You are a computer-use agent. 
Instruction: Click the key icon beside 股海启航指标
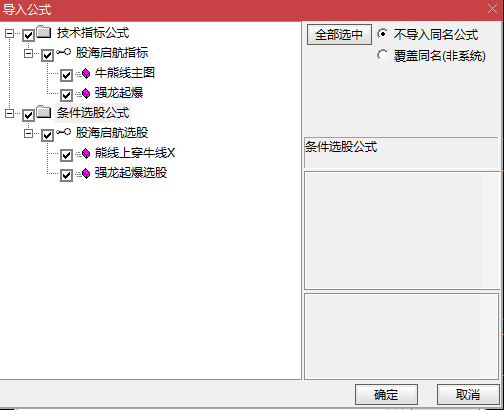tap(63, 52)
